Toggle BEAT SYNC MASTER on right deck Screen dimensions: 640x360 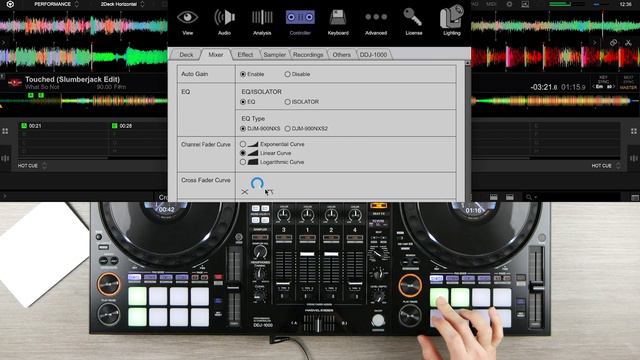pos(628,82)
